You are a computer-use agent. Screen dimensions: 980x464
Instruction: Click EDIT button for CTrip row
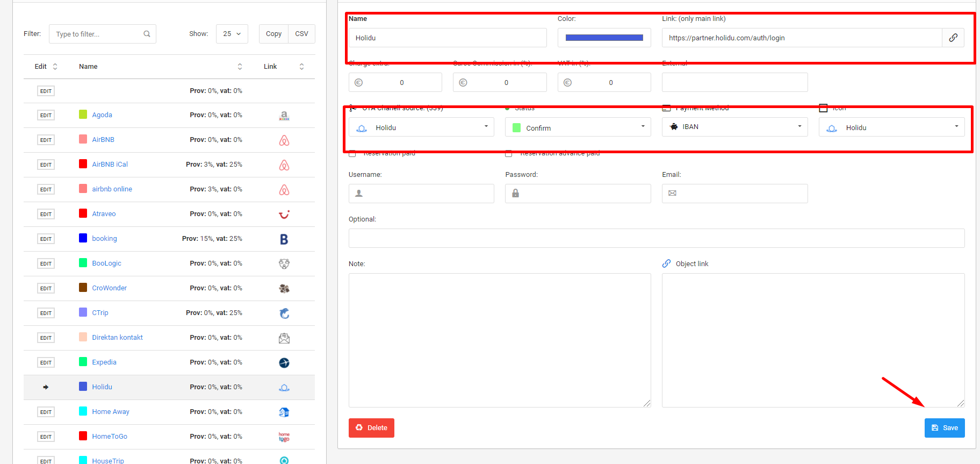click(46, 313)
